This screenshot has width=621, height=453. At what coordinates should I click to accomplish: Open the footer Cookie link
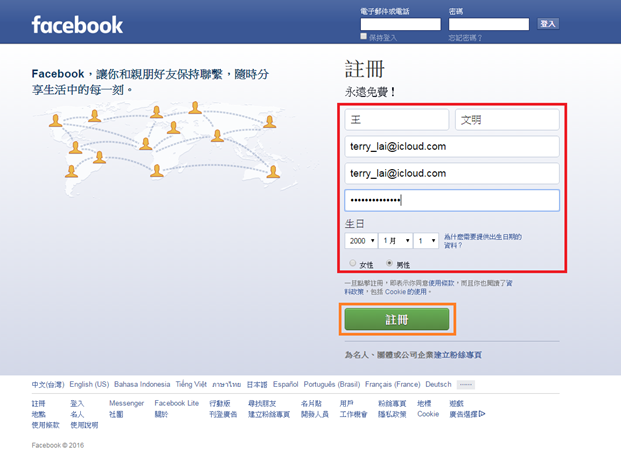coord(428,414)
